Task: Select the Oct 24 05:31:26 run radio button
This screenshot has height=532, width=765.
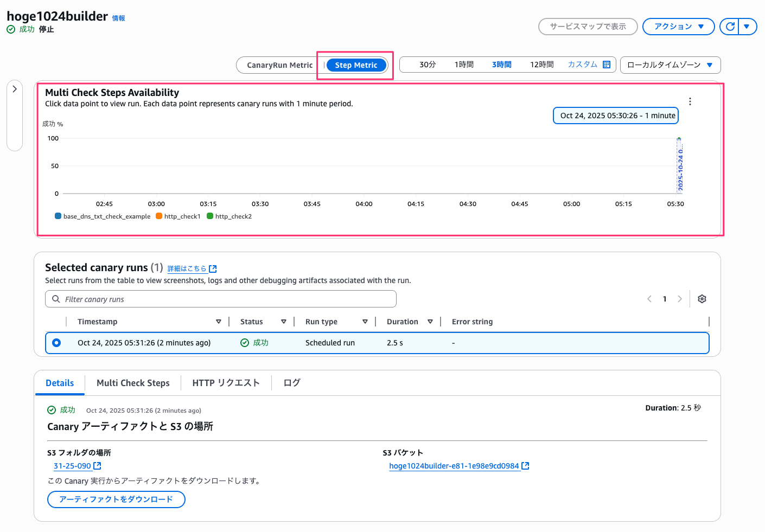Action: (56, 343)
